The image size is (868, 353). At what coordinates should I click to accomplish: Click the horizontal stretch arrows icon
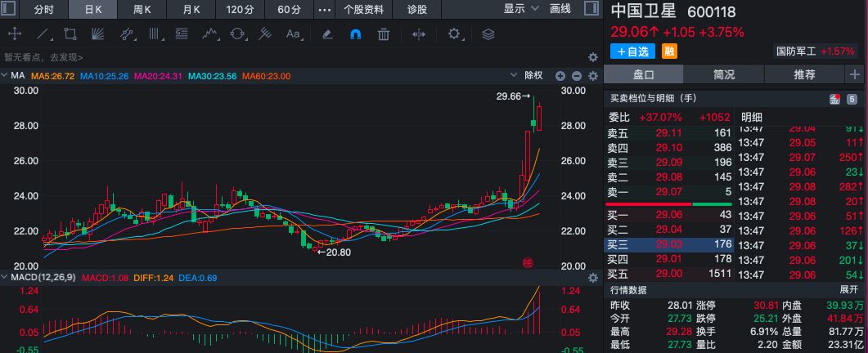419,34
